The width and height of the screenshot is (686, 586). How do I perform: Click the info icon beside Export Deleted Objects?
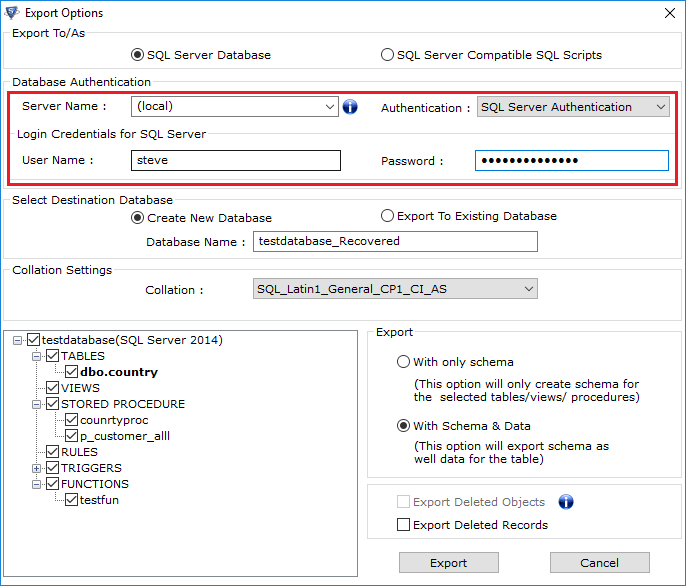565,502
